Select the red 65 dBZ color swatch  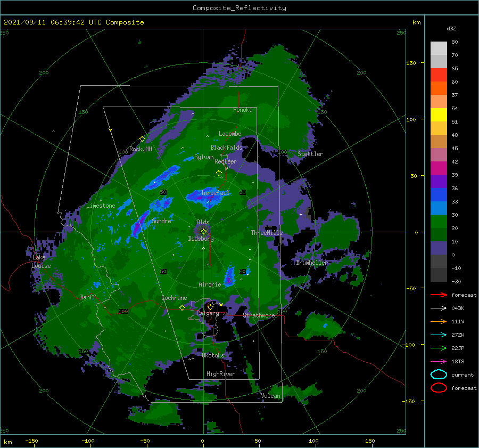click(x=439, y=75)
